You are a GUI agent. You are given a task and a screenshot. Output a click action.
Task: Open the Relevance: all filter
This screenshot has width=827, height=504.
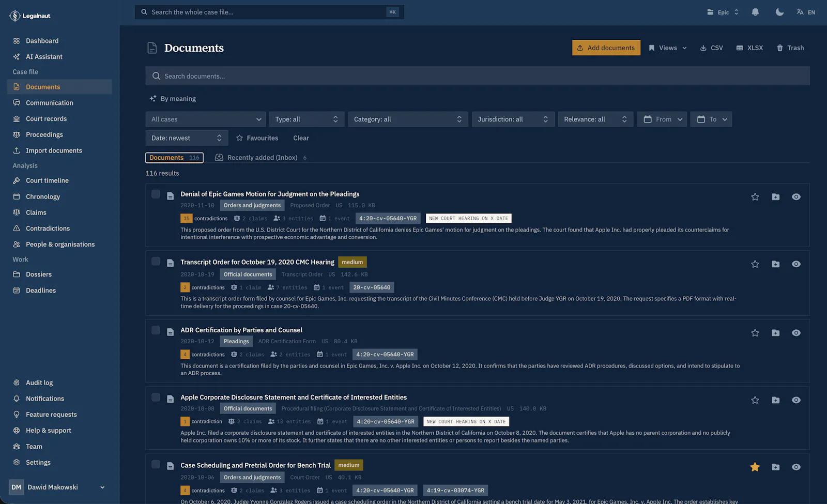point(595,119)
